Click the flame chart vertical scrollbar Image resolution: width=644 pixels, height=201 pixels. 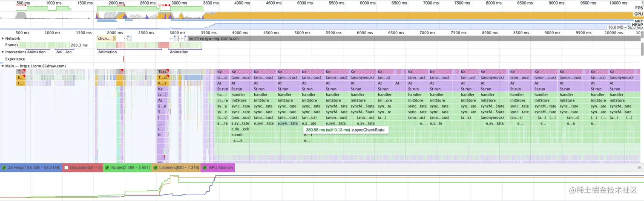pyautogui.click(x=642, y=49)
